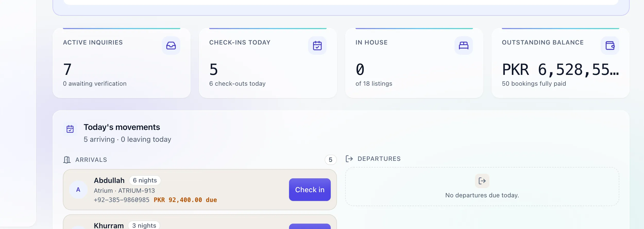Click the Arrivals count badge 5
644x229 pixels.
(331, 160)
